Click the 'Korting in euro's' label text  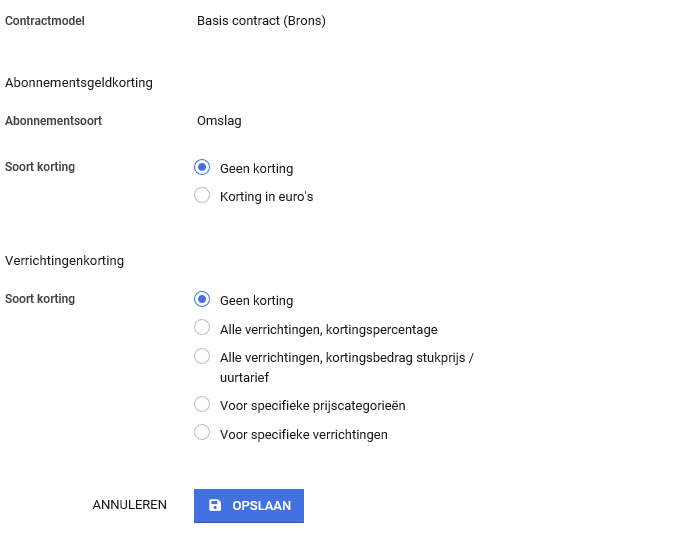pyautogui.click(x=266, y=197)
